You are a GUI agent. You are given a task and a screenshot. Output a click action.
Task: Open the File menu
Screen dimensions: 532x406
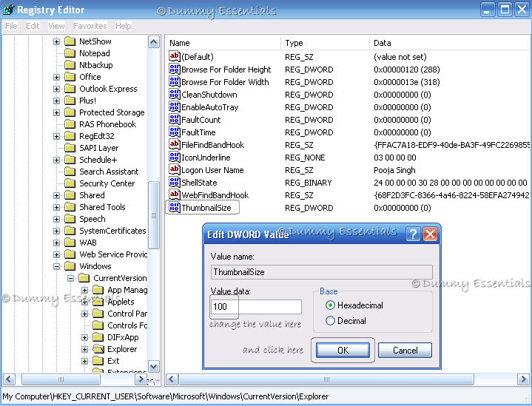11,26
